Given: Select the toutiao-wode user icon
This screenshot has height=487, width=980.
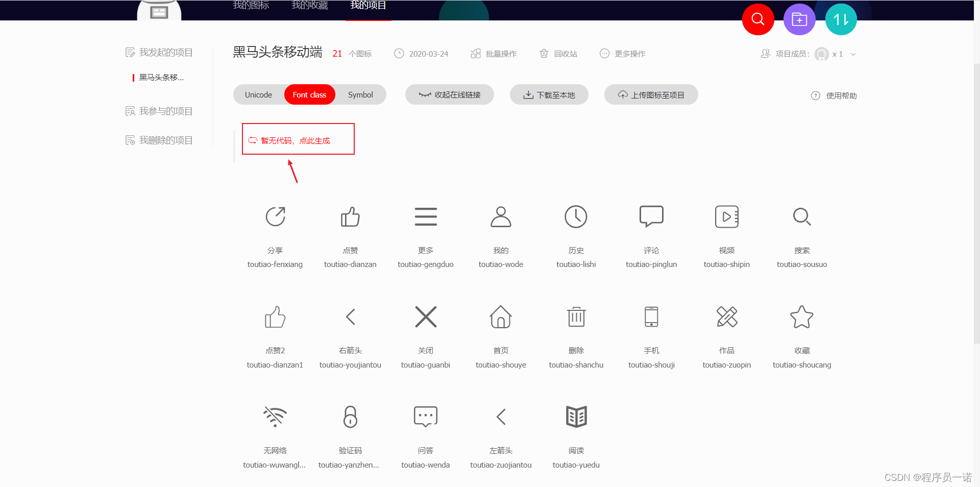Looking at the screenshot, I should pos(501,216).
